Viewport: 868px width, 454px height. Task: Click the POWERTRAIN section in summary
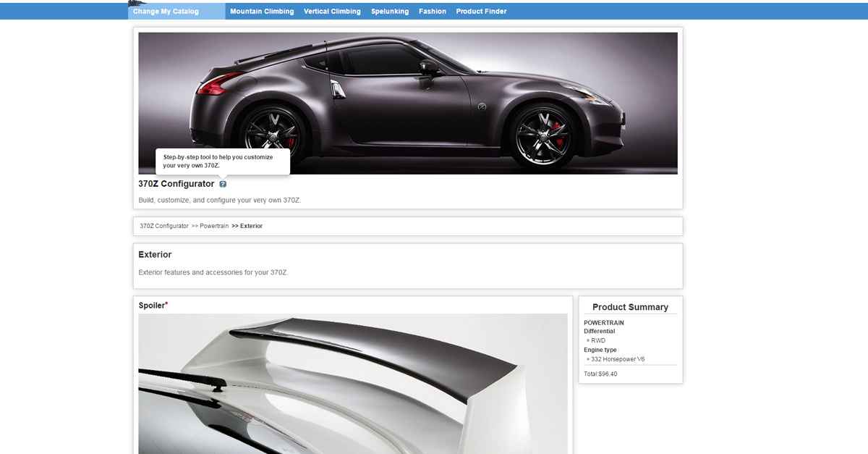603,323
